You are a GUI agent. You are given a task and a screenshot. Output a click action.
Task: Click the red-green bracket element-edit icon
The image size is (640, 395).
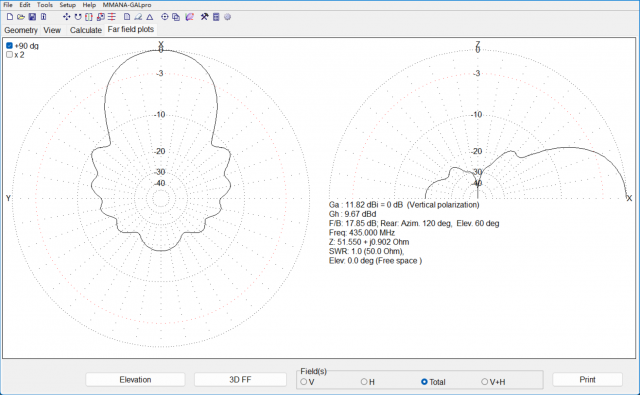click(x=89, y=17)
